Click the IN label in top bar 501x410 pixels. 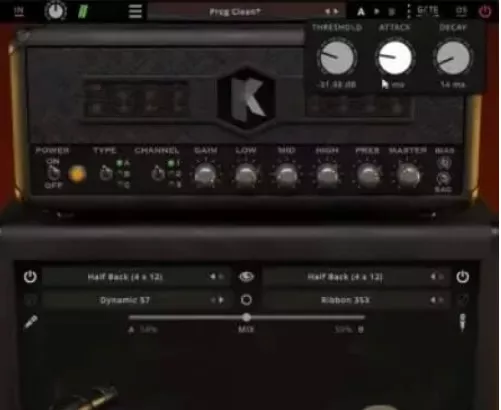coord(19,11)
